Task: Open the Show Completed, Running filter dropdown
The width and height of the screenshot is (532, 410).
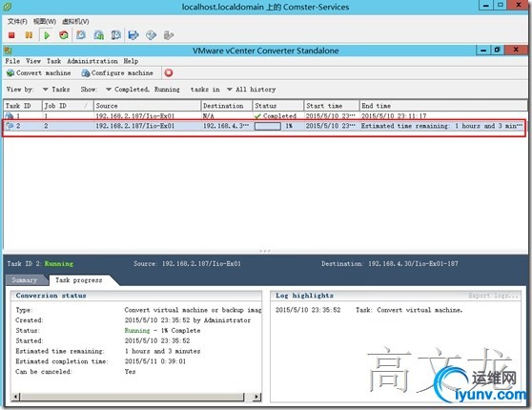Action: pyautogui.click(x=142, y=90)
